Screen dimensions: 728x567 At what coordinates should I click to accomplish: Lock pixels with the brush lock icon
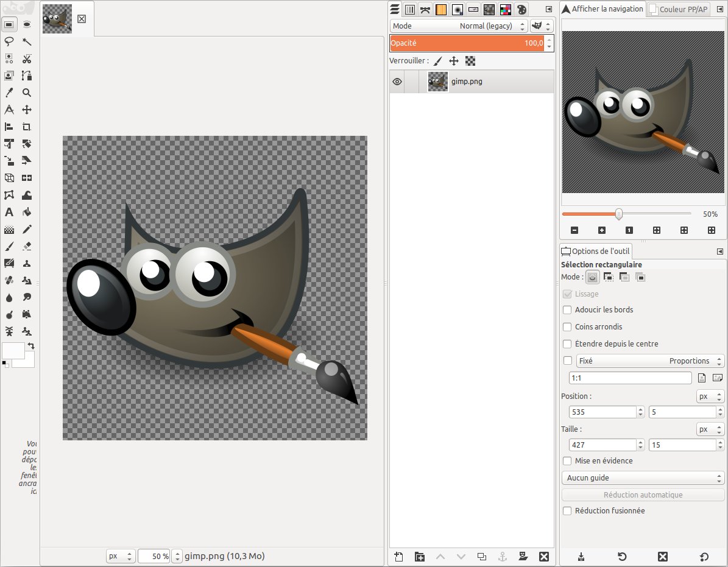tap(438, 61)
